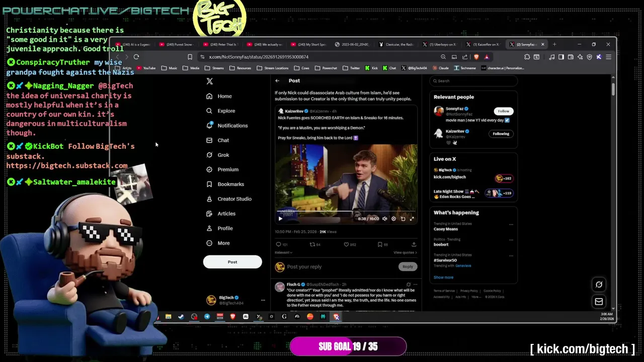Viewport: 644px width, 362px height.
Task: Toggle Following button for KaizerRev
Action: click(501, 134)
